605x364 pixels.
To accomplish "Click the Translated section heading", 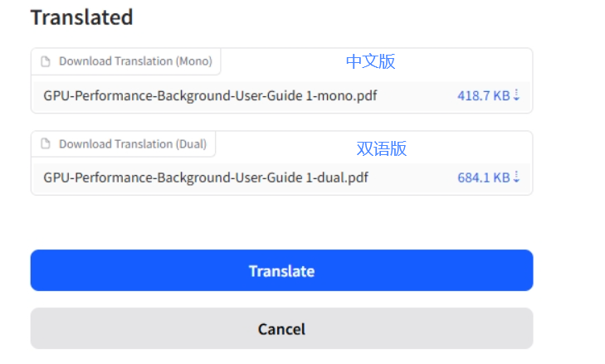I will pos(81,17).
